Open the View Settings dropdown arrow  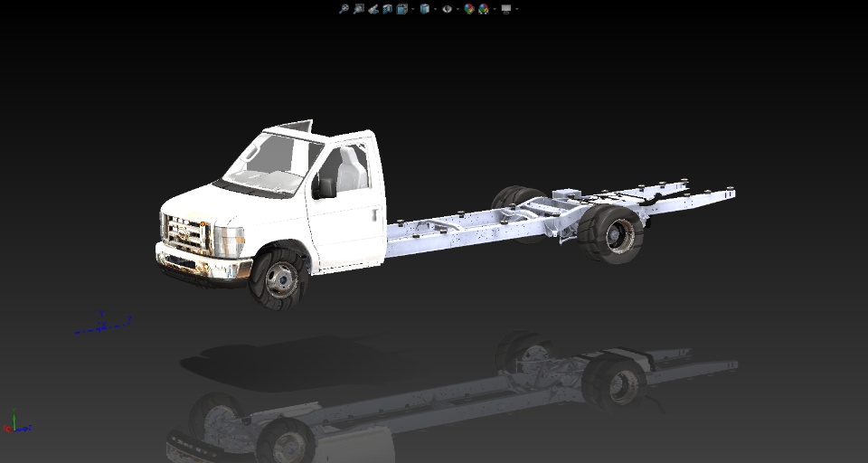tap(517, 9)
